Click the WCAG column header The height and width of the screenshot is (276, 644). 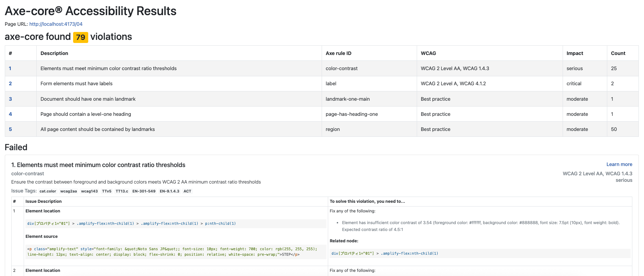pyautogui.click(x=428, y=53)
